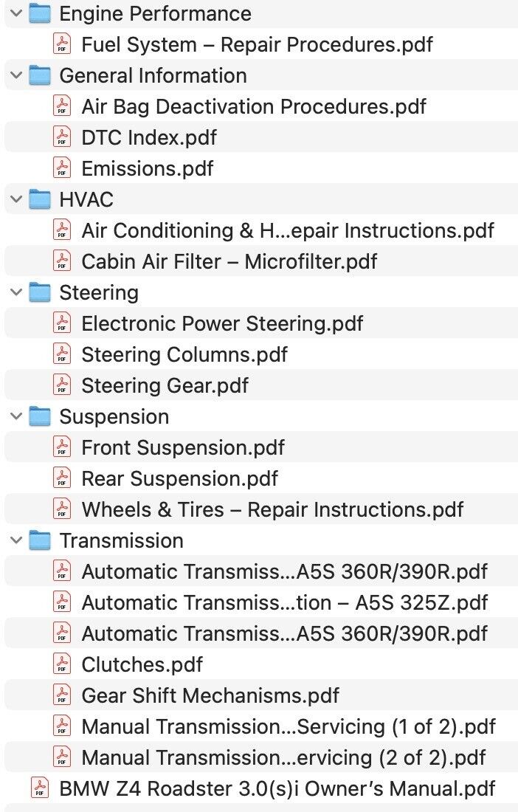The image size is (518, 812).
Task: Click the Steering Gear PDF icon
Action: pos(63,385)
